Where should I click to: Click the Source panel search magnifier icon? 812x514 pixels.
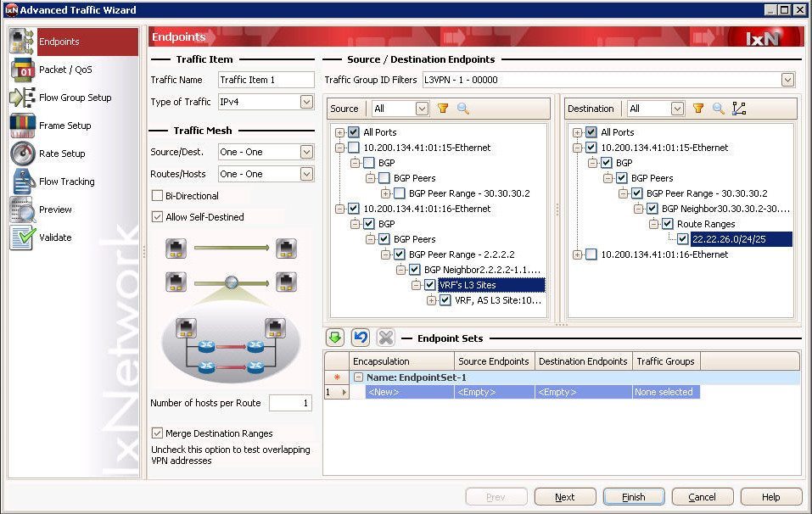coord(463,109)
